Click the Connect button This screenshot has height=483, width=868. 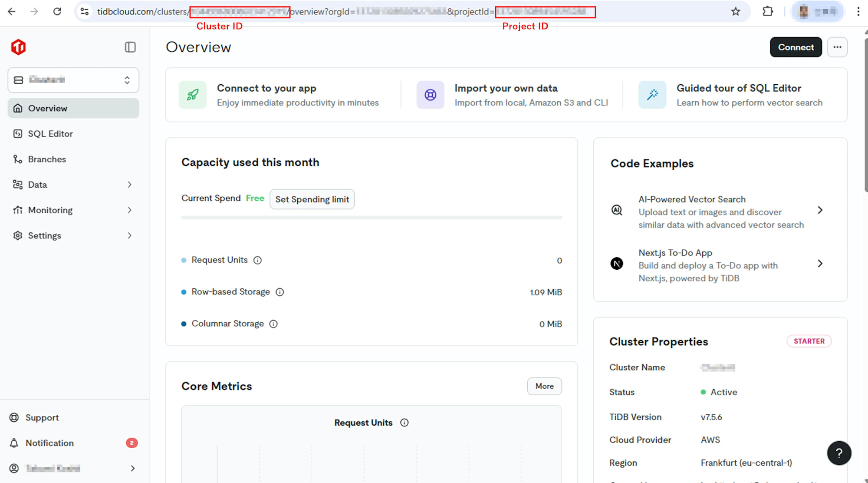coord(796,47)
